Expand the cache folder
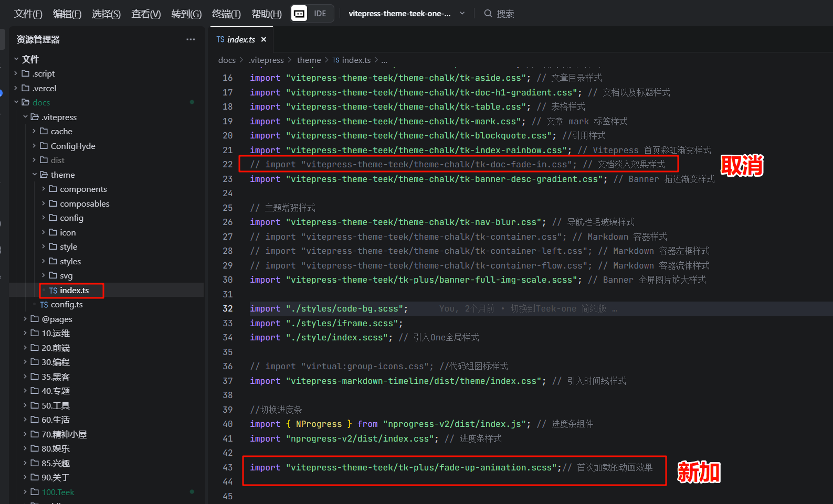 coord(34,131)
